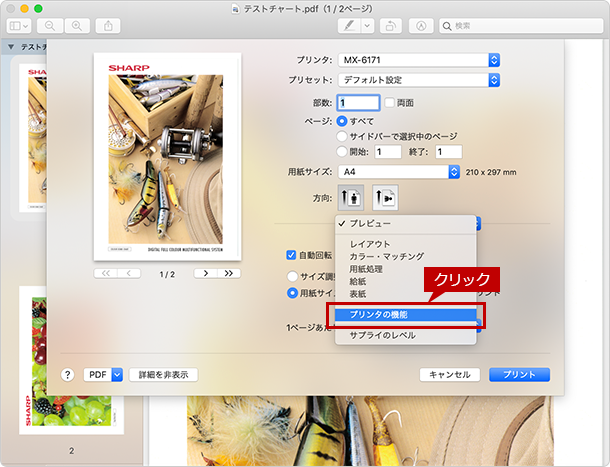This screenshot has height=467, width=610.
Task: Select the markup pen tool icon
Action: (x=349, y=26)
